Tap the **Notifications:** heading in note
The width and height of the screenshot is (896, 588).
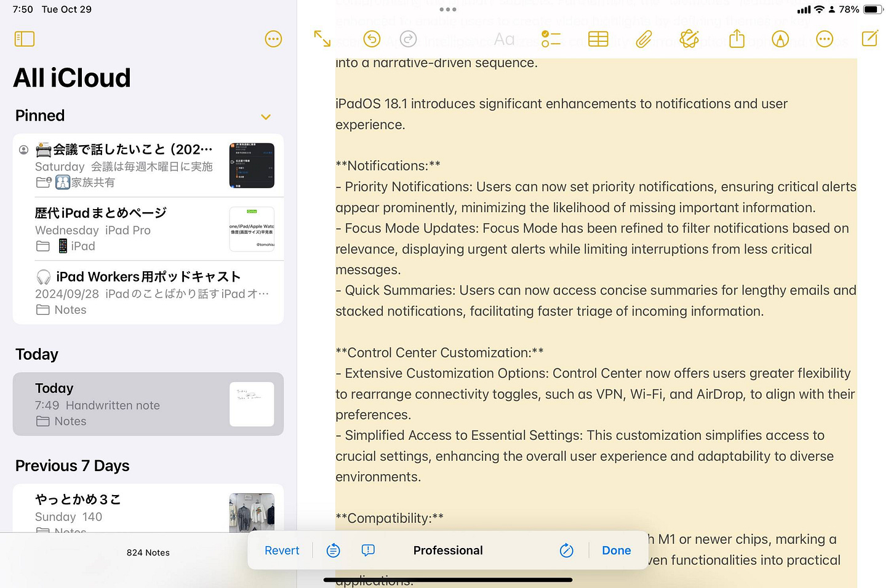388,165
